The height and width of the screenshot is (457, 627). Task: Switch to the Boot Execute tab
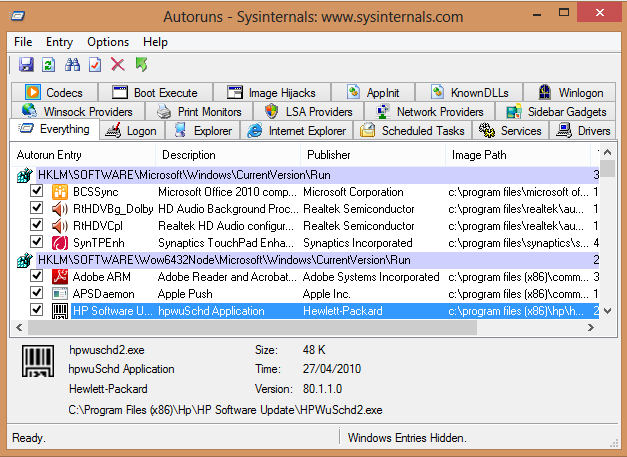click(x=156, y=92)
